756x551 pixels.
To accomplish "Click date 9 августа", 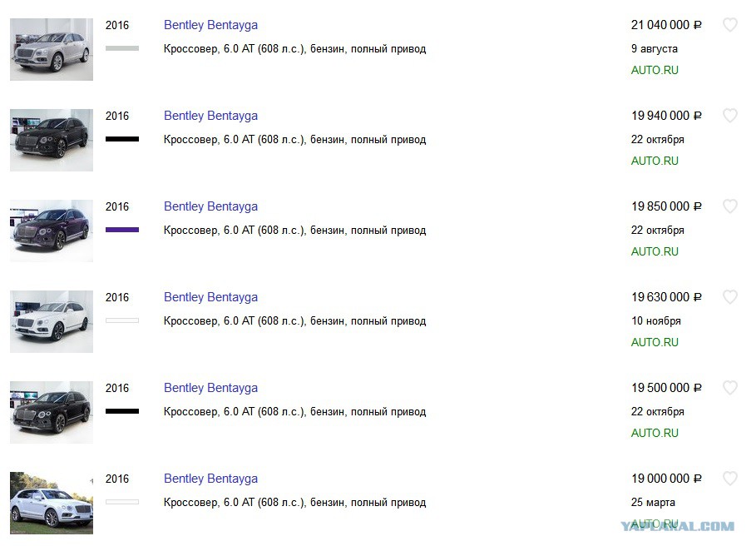I will tap(655, 49).
